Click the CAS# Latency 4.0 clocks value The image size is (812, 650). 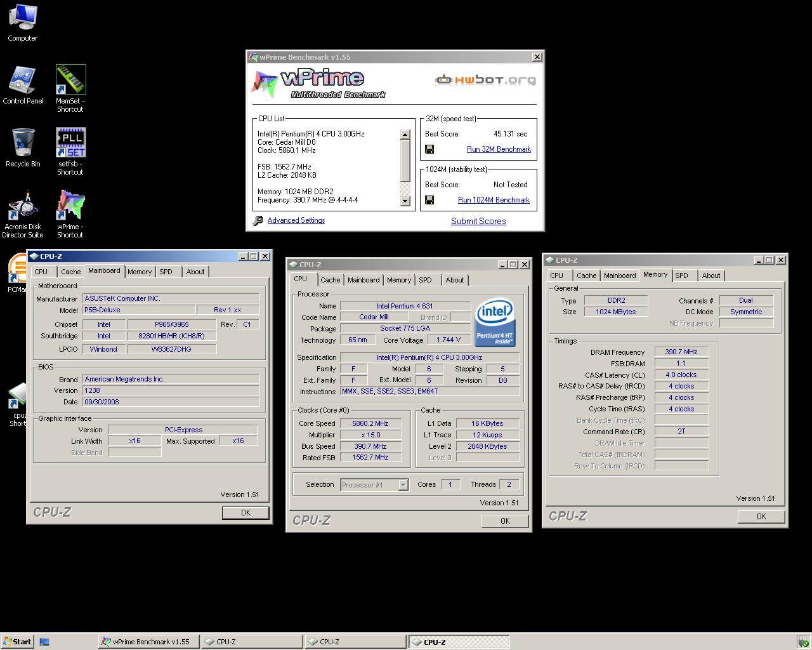tap(681, 375)
